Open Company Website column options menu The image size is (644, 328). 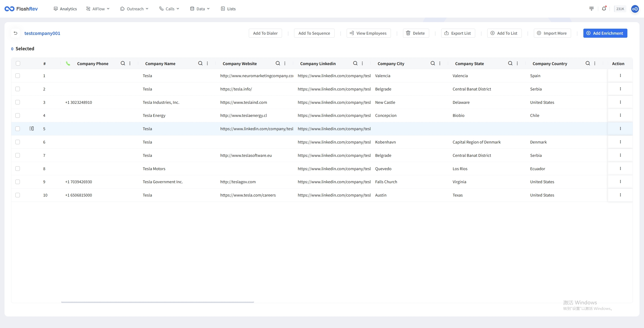285,63
